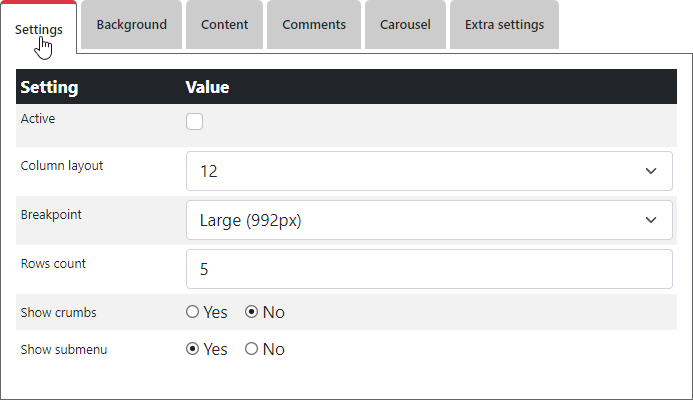Open the Content tab

[225, 25]
